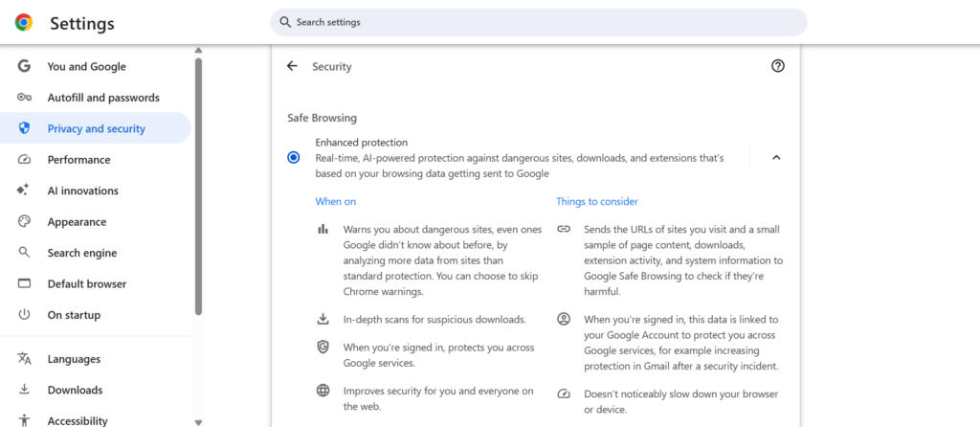This screenshot has height=427, width=980.
Task: Go back using the arrow beside Security
Action: tap(292, 66)
